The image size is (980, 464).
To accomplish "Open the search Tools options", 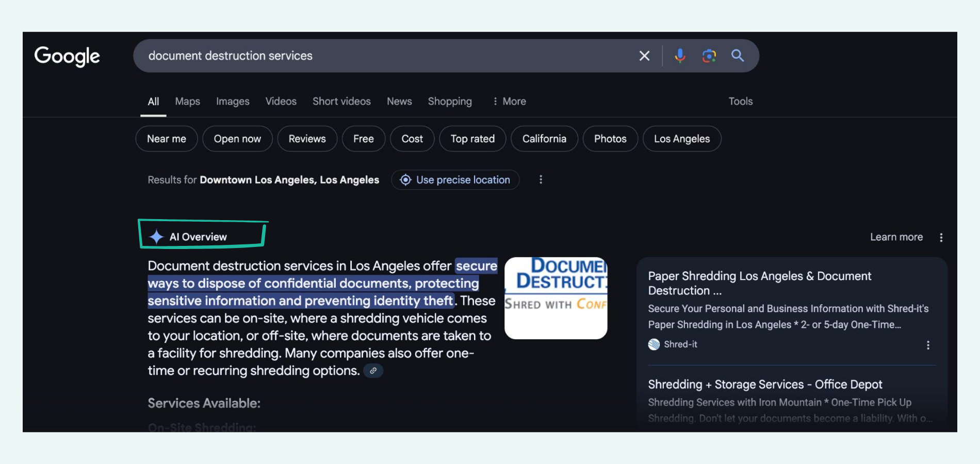I will 741,102.
